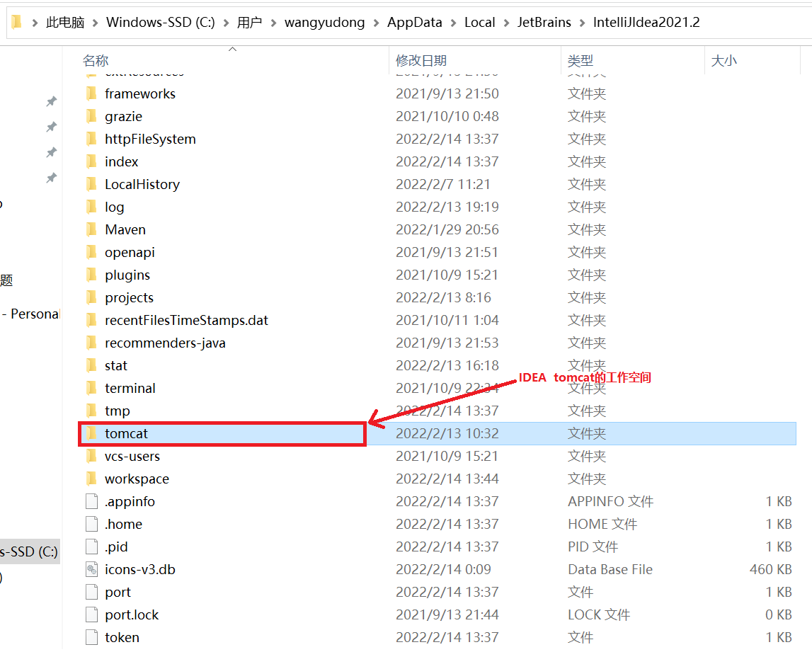Screen dimensions: 812x652
Task: Select the recentFilesTimeStamps.dat entry
Action: (x=186, y=320)
